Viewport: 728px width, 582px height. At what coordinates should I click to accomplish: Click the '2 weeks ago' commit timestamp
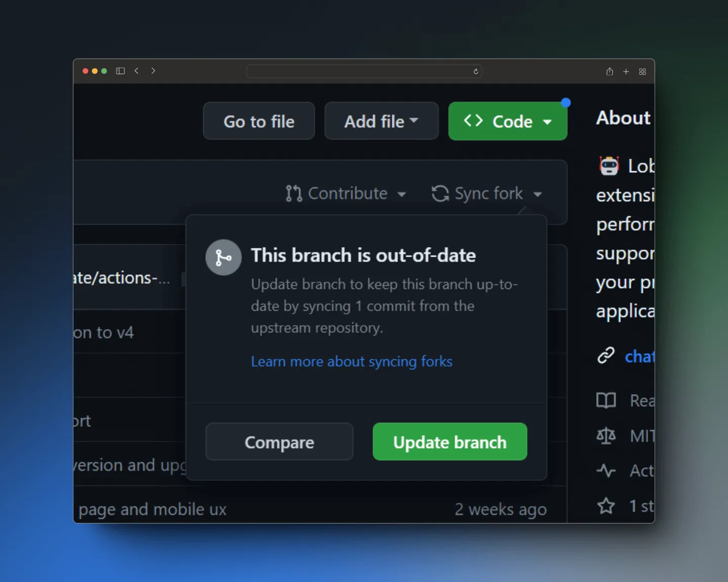501,509
